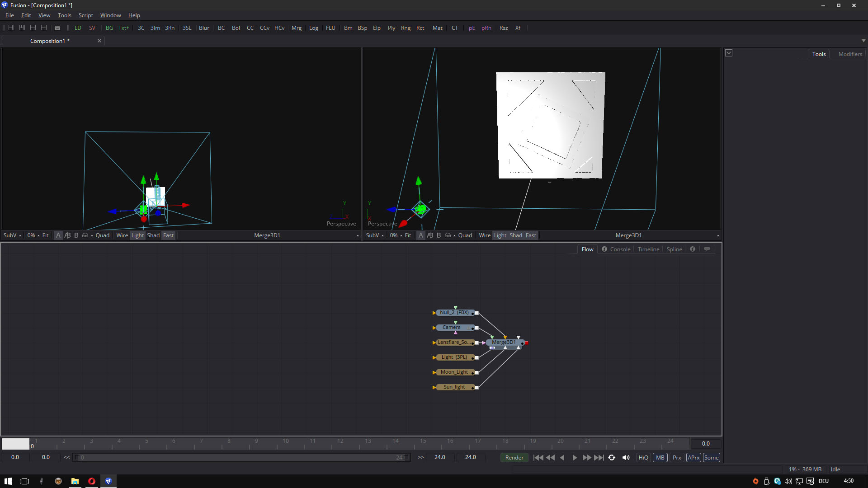868x488 pixels.
Task: Click the loop playback icon
Action: 612,458
